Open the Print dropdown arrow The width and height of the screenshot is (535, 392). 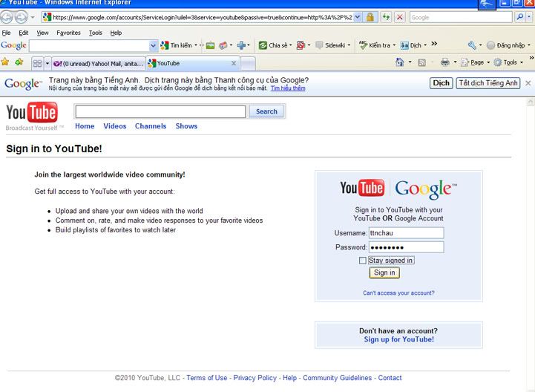click(455, 62)
